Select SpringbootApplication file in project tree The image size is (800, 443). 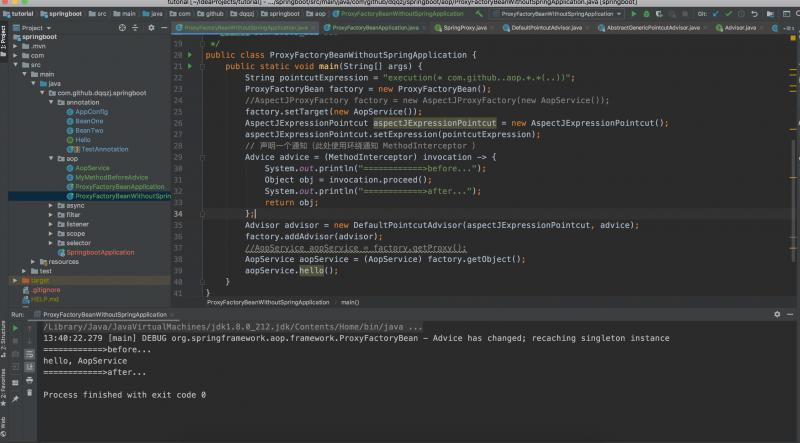tap(100, 252)
